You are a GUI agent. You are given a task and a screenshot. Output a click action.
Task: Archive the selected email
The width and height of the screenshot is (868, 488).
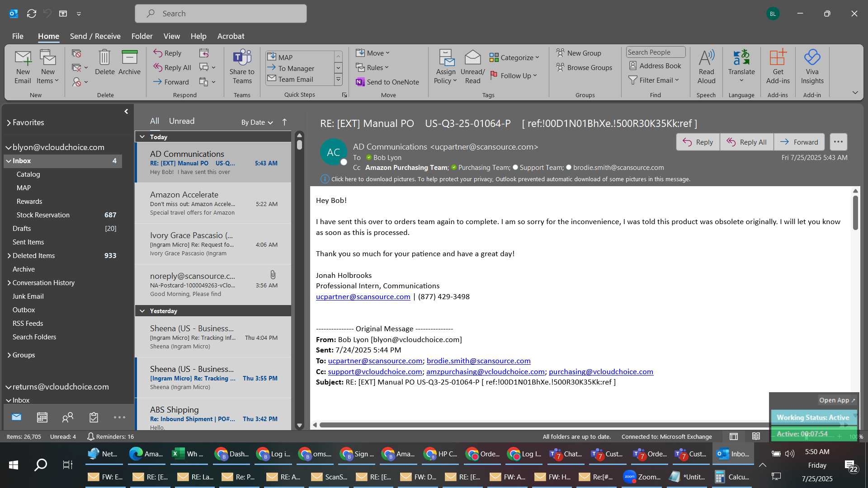[x=129, y=62]
